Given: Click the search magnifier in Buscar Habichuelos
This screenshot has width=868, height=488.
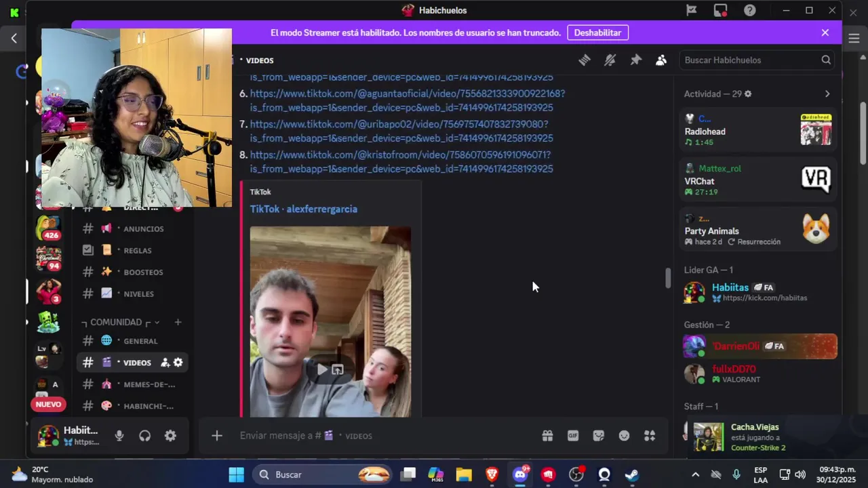Looking at the screenshot, I should 826,60.
